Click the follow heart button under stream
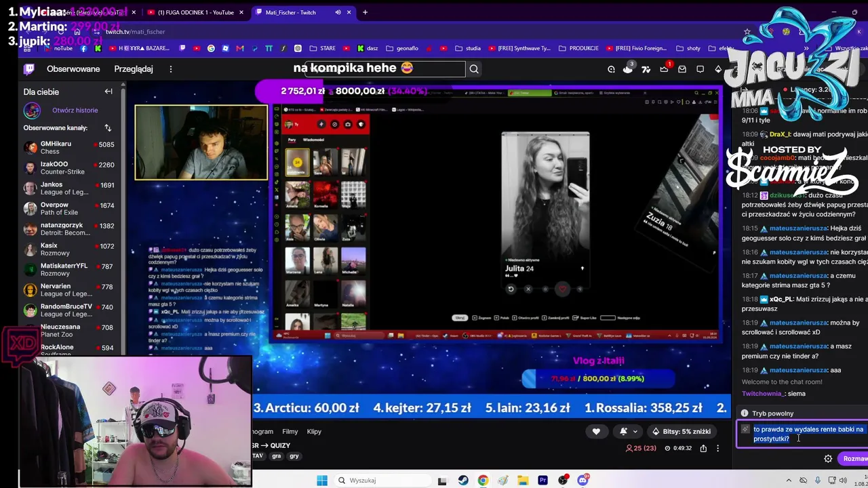 (596, 431)
